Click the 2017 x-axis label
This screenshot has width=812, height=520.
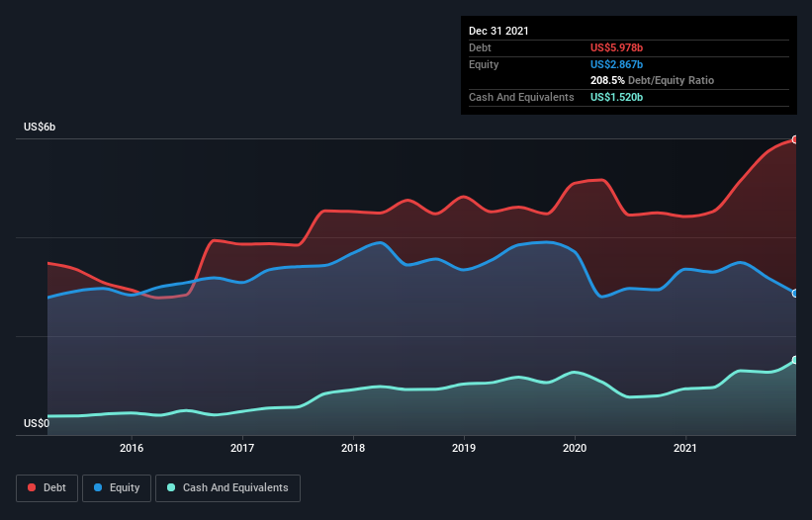click(x=242, y=448)
